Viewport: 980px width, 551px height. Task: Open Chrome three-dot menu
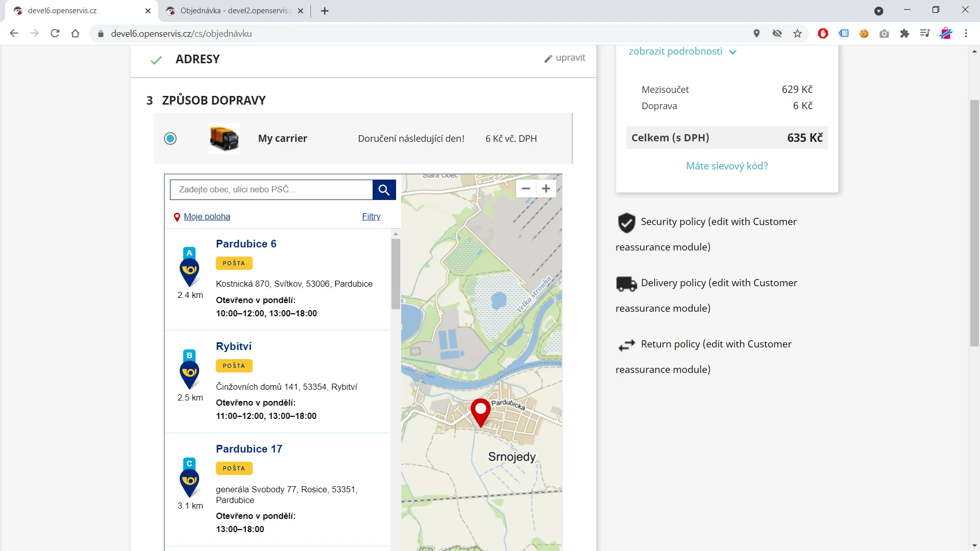point(966,34)
